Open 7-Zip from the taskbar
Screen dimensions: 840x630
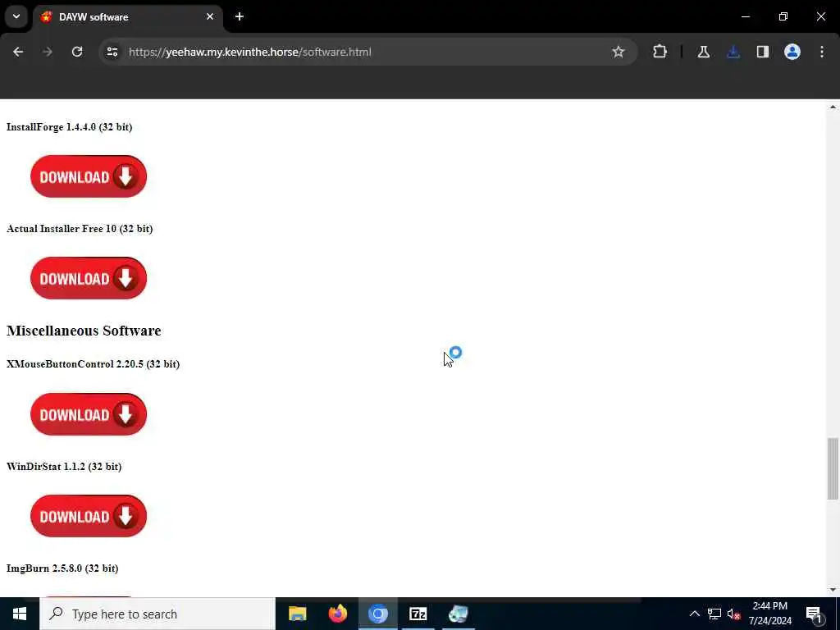[418, 614]
